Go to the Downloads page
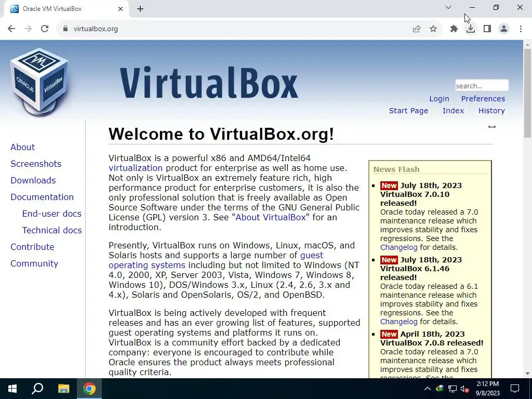This screenshot has width=532, height=399. click(33, 180)
